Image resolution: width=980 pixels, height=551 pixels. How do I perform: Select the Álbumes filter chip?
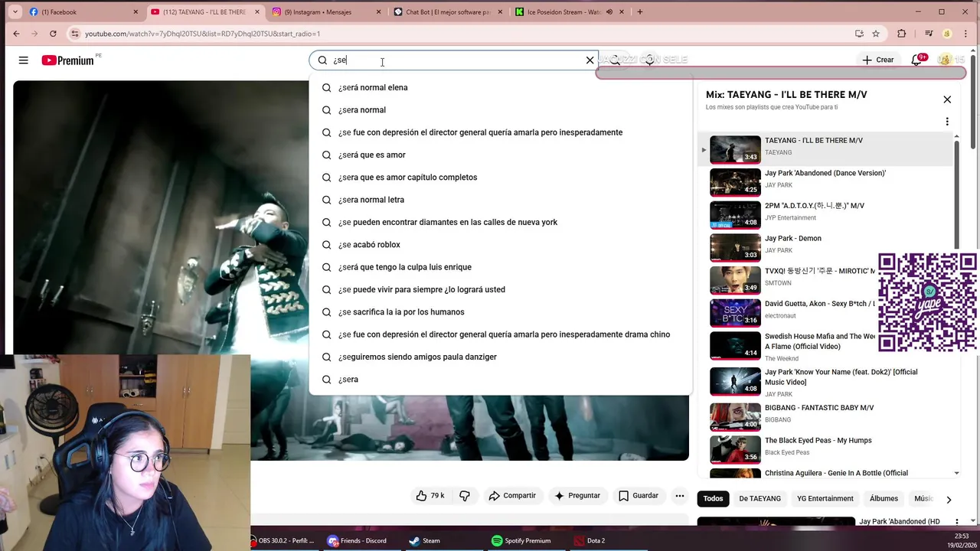884,499
